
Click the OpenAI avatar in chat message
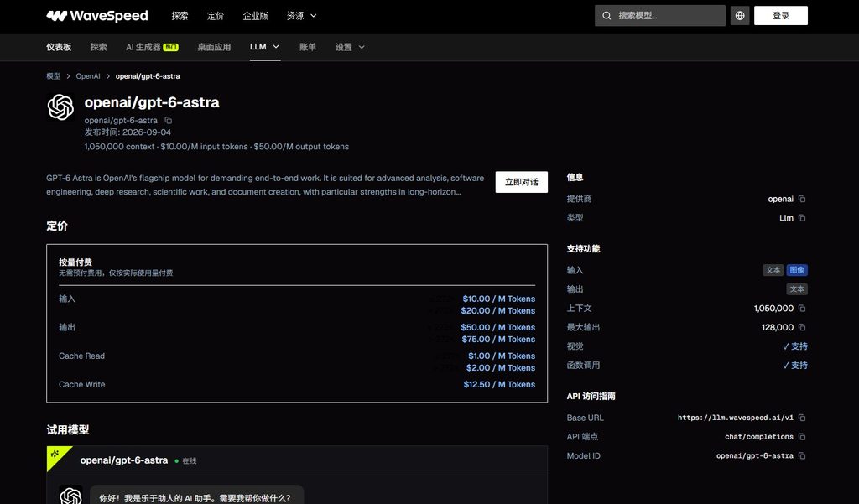(x=70, y=495)
